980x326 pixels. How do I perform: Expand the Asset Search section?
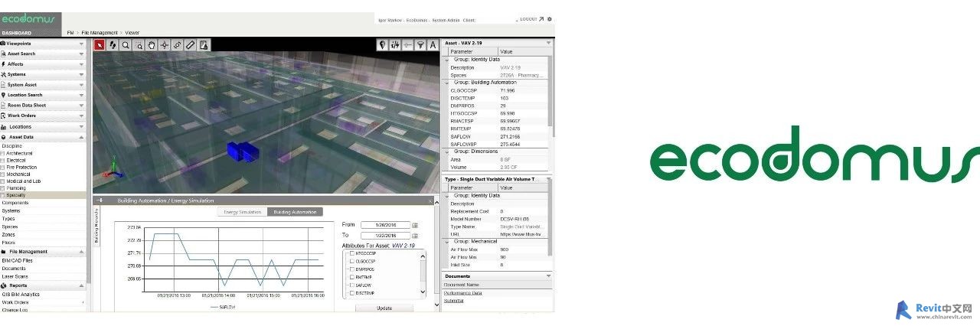[x=81, y=54]
